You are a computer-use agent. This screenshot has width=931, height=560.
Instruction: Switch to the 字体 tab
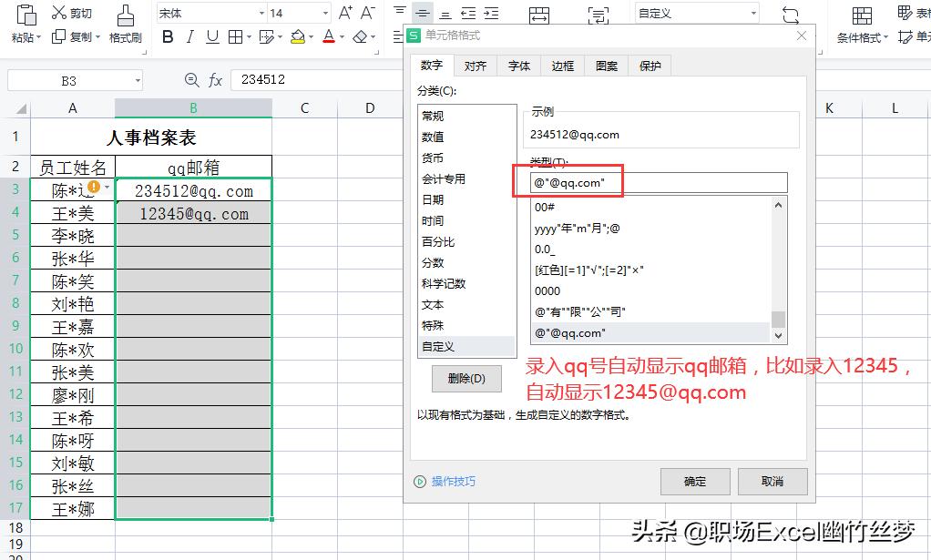pyautogui.click(x=519, y=65)
